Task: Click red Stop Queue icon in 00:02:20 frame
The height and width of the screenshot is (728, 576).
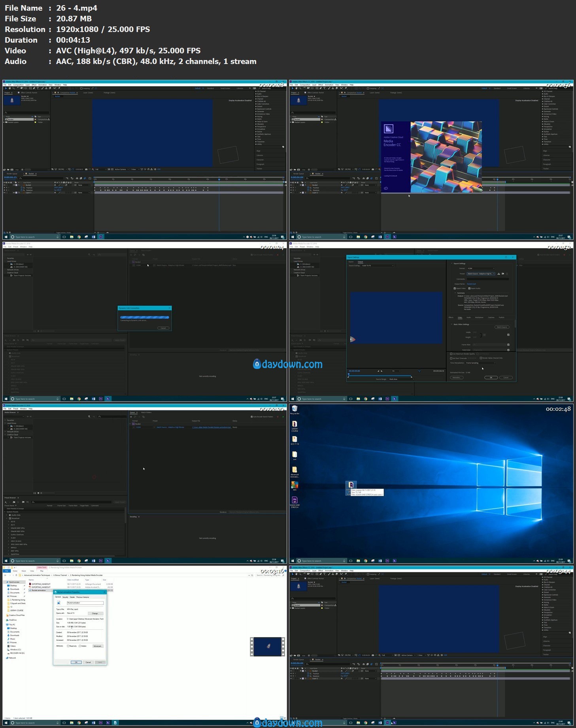Action: [x=278, y=417]
